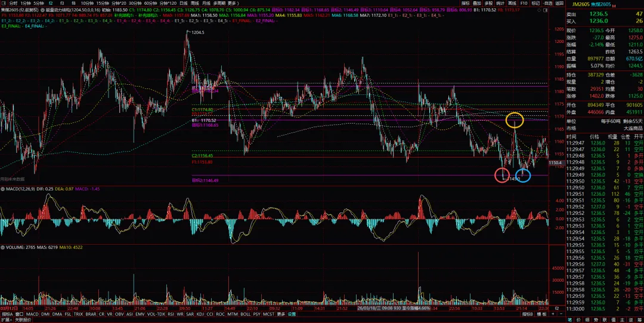Screen dimensions: 644x323
Task: Click the 卖出 1236.5 ask row
Action: click(605, 14)
